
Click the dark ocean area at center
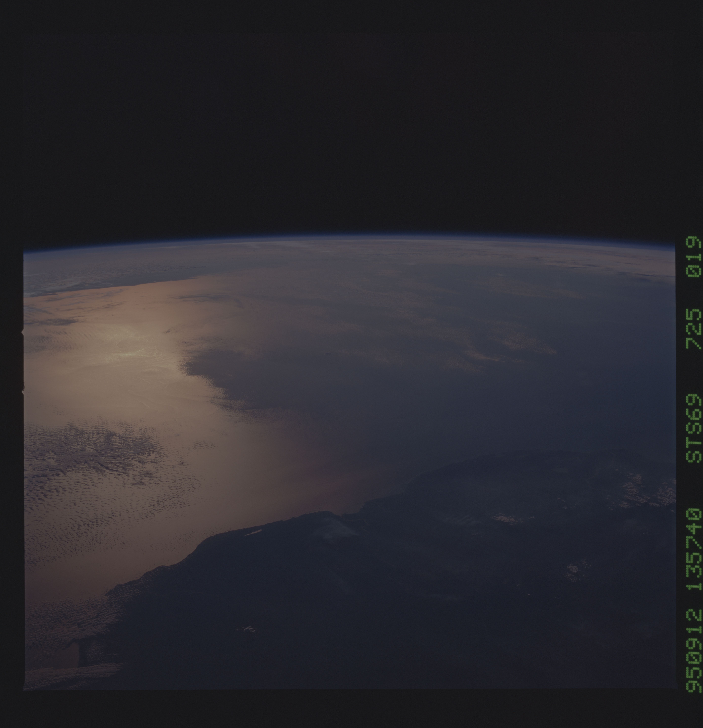371,401
